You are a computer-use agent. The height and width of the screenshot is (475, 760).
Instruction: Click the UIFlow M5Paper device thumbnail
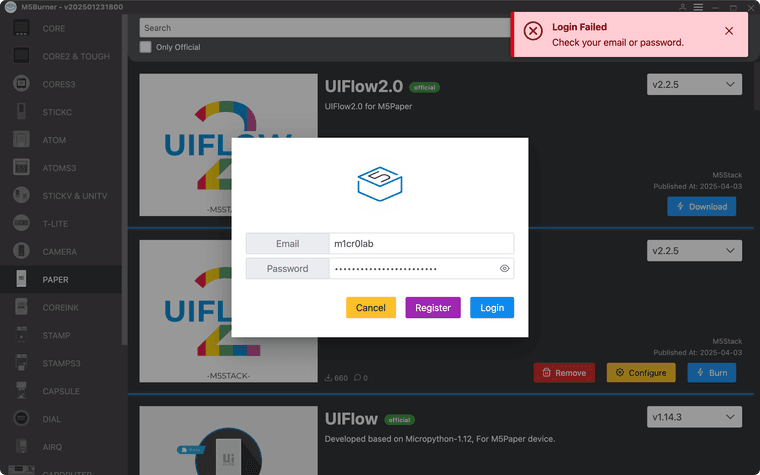point(228,441)
